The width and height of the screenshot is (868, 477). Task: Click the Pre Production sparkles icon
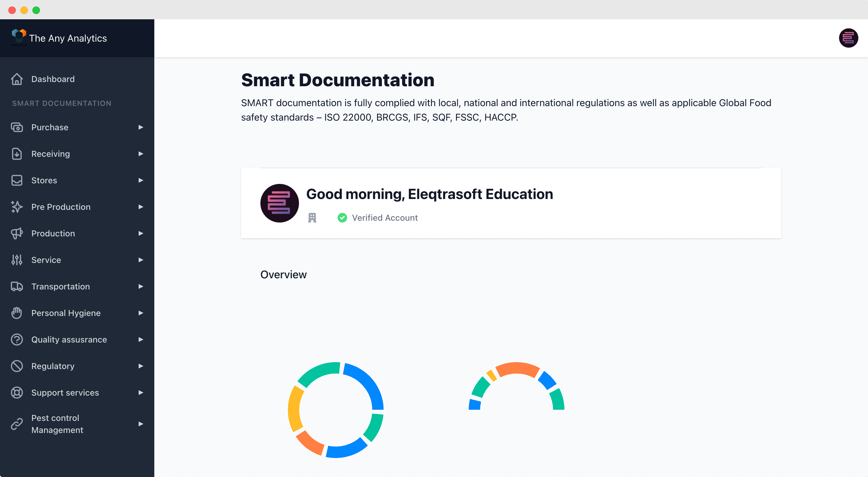coord(17,207)
